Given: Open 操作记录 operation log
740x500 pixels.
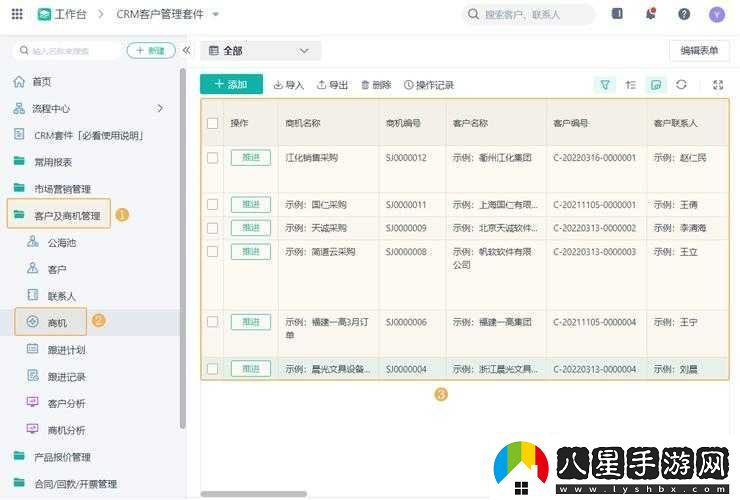Looking at the screenshot, I should [429, 85].
